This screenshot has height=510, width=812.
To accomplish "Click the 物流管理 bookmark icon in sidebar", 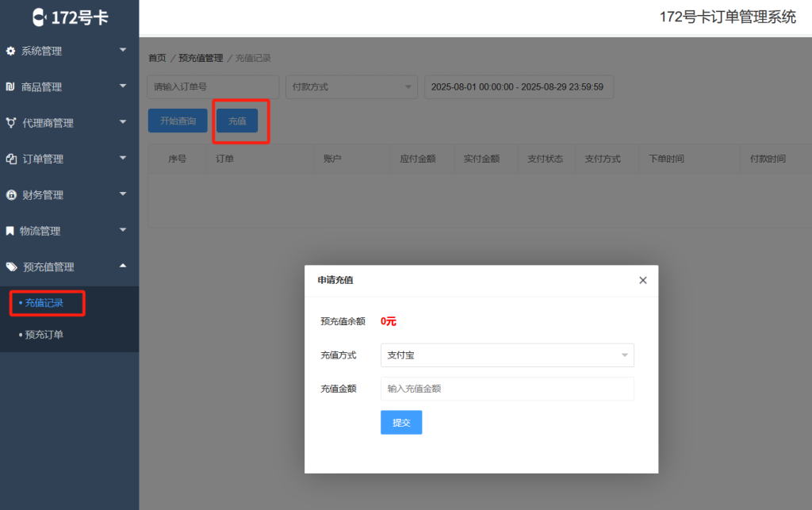I will [10, 231].
